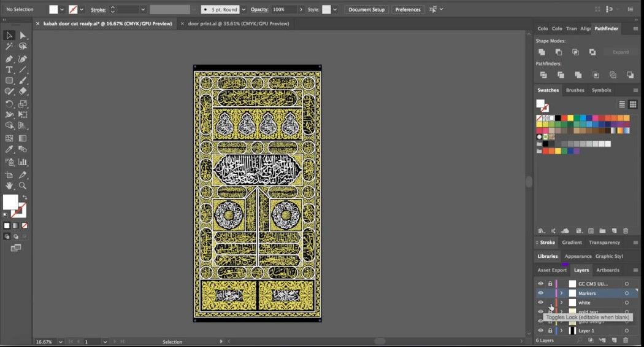Set paint mode to None in toolbar
The height and width of the screenshot is (347, 644).
[25, 225]
